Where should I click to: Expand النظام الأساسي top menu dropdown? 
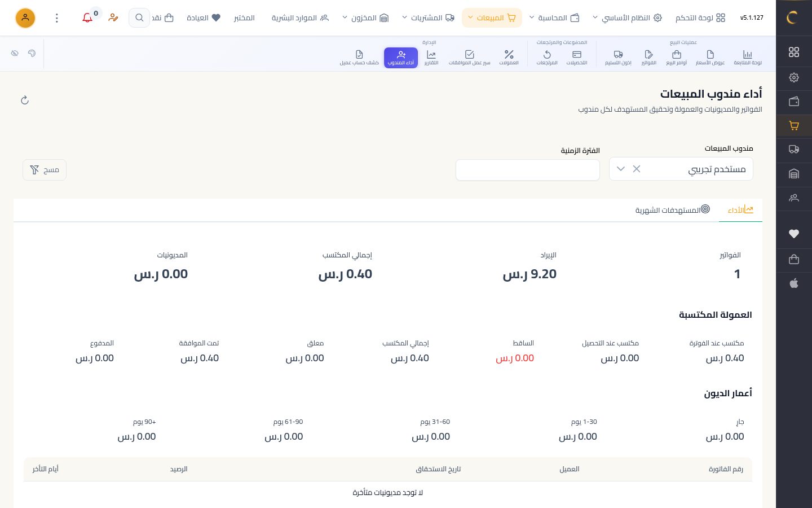click(x=627, y=18)
